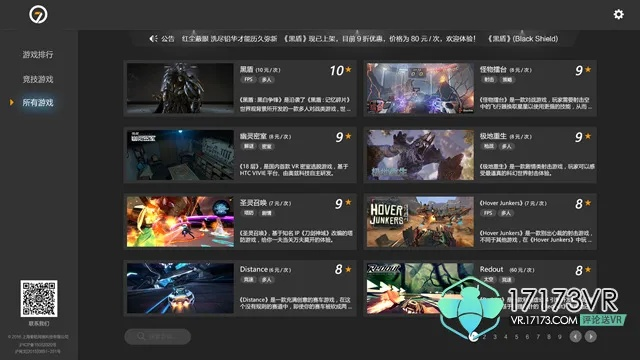The height and width of the screenshot is (360, 640).
Task: Click the star beside Distance's 8 rating
Action: 348,269
